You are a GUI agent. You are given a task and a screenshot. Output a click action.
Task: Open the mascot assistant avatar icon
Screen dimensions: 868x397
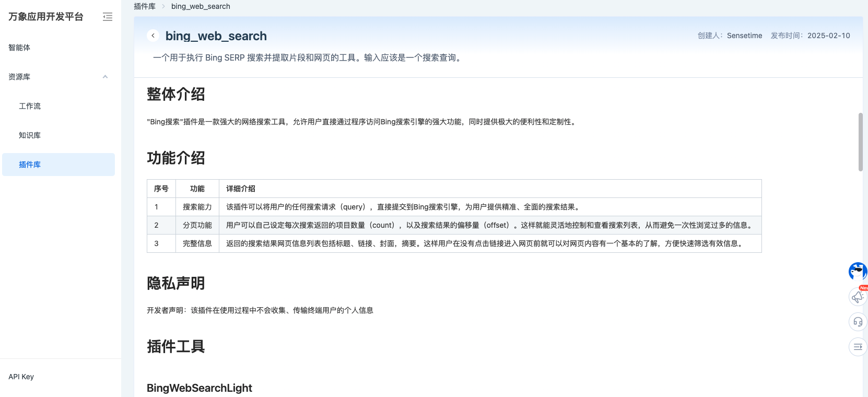pyautogui.click(x=858, y=271)
